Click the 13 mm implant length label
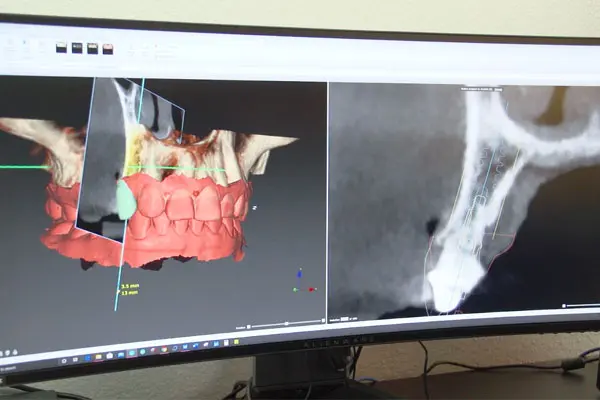 [x=129, y=293]
